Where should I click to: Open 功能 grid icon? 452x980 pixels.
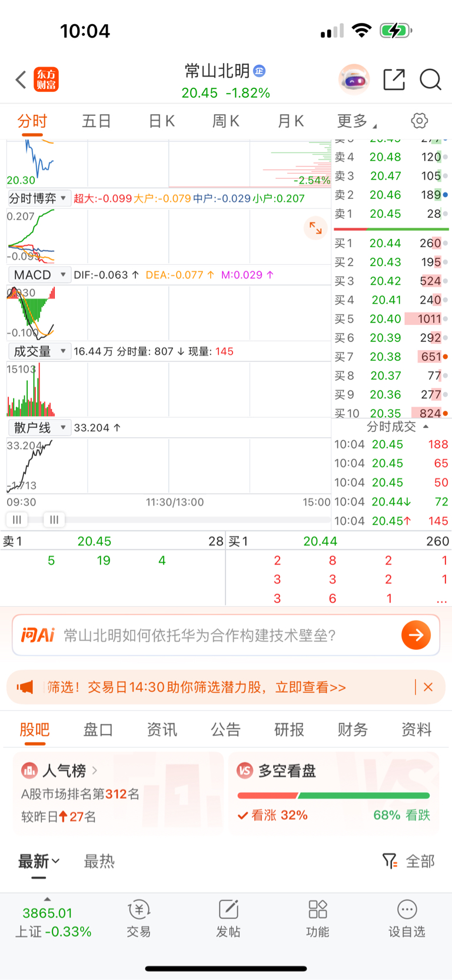318,918
